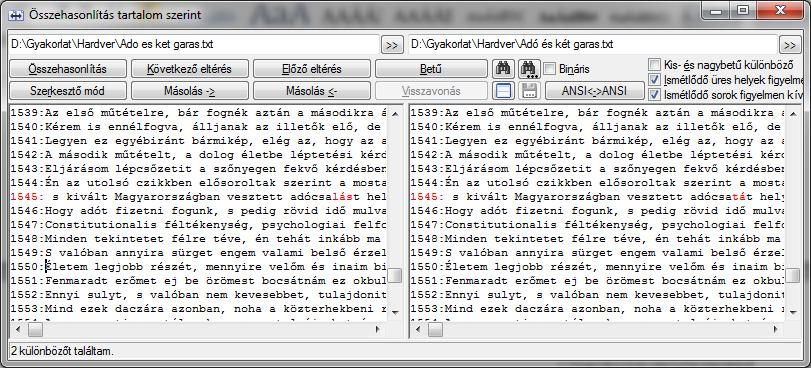Image resolution: width=811 pixels, height=368 pixels.
Task: Click line 1544 'Én az utolsó czikkben' in left pane
Action: pos(199,183)
